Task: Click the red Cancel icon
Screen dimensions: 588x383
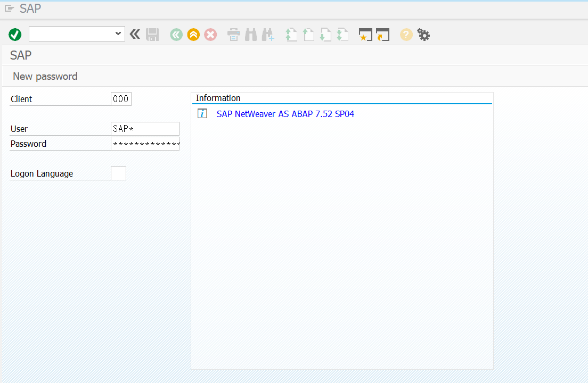Action: [x=210, y=35]
